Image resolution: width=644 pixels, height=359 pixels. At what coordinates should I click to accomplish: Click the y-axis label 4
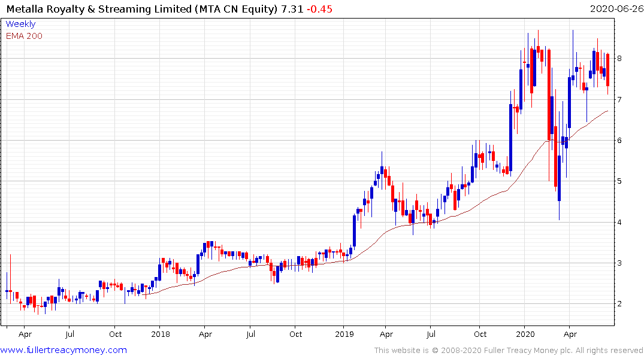coord(619,222)
